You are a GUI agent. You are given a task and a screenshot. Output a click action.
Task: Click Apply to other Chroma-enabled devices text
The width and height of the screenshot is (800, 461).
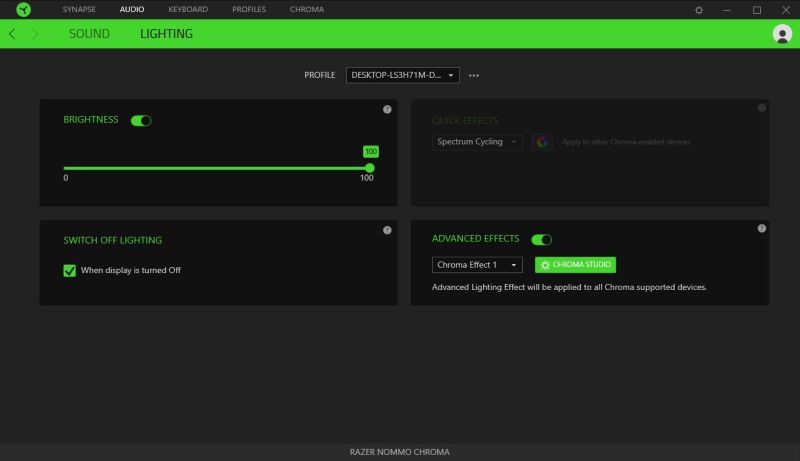(626, 142)
